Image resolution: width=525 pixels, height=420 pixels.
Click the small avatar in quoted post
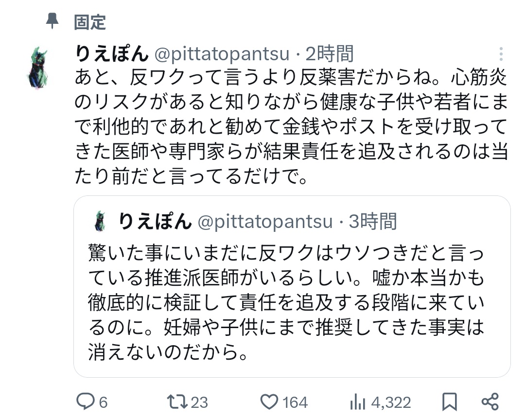(100, 221)
